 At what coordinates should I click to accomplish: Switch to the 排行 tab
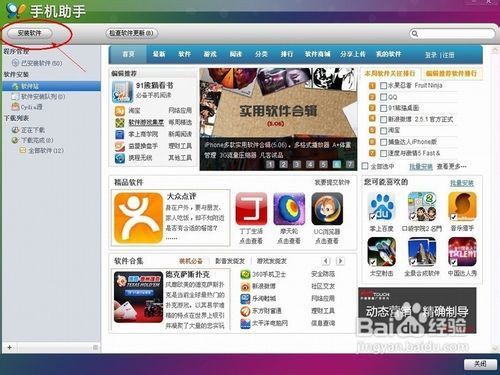[287, 54]
